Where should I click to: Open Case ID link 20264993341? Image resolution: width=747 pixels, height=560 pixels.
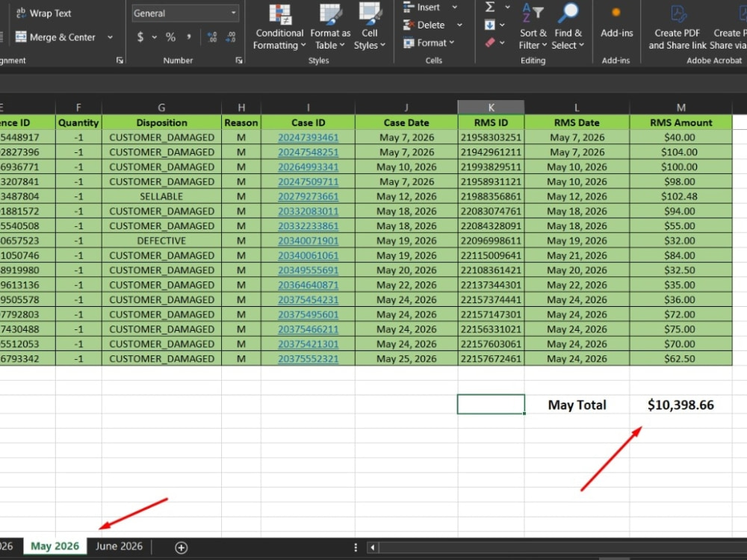click(x=309, y=167)
